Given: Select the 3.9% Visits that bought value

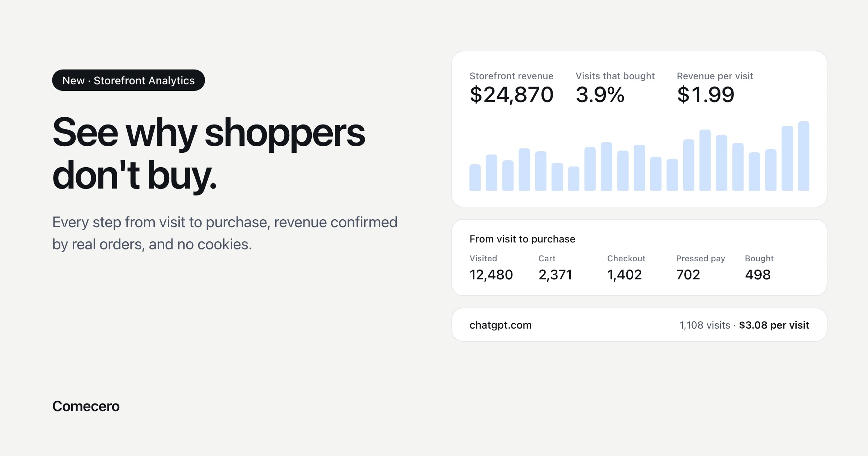Looking at the screenshot, I should click(600, 95).
